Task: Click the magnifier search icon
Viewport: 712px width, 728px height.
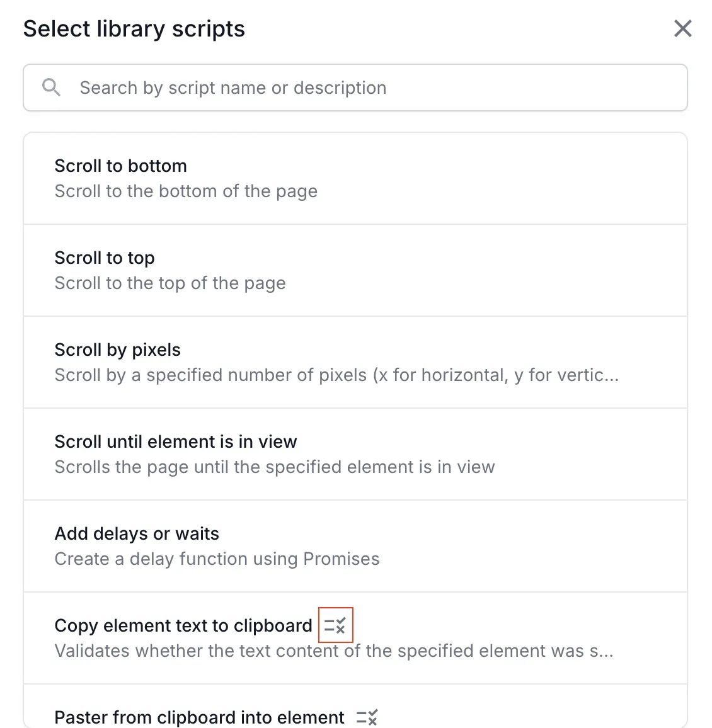Action: click(51, 88)
